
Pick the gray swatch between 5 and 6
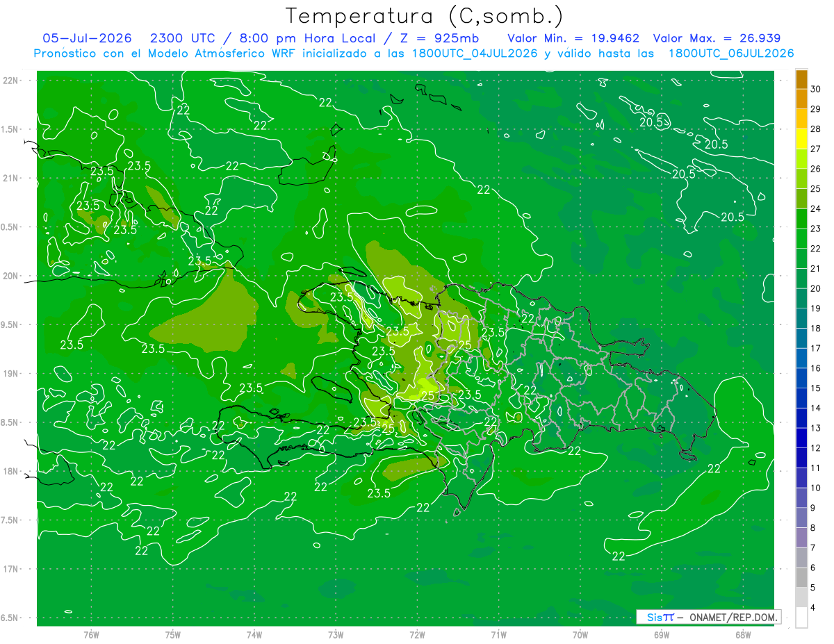(x=801, y=577)
